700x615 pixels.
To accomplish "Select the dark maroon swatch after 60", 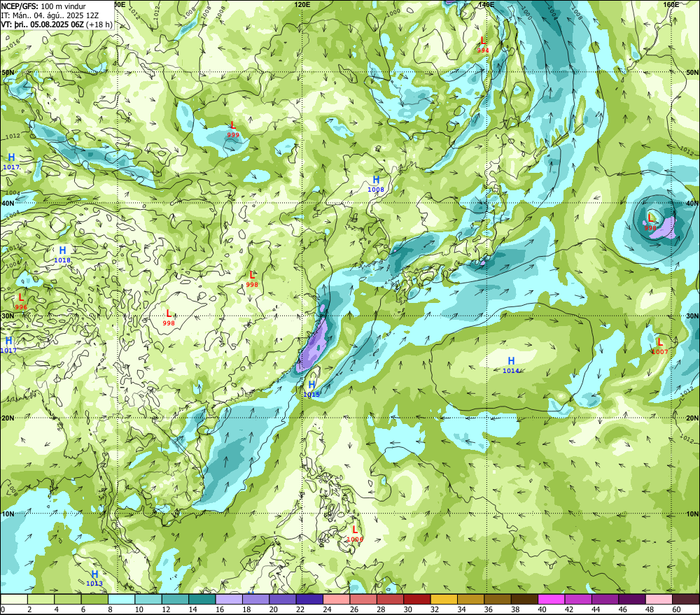I will click(x=686, y=599).
